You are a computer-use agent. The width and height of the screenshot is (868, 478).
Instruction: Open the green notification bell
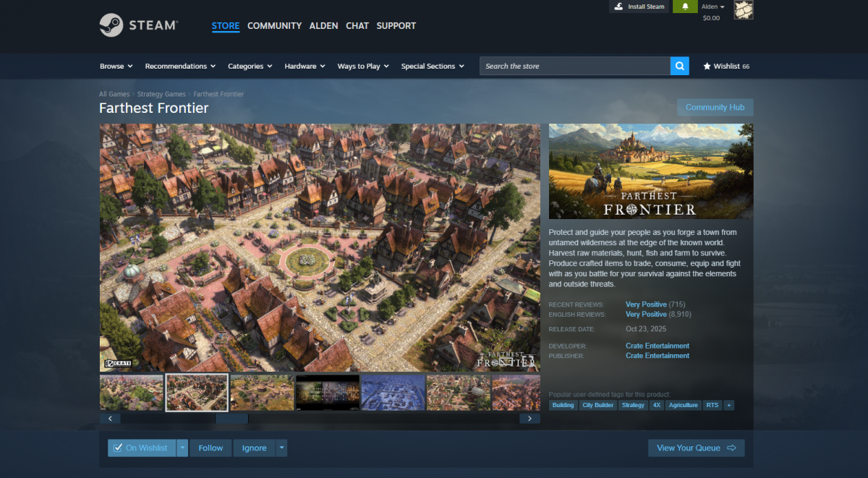685,7
